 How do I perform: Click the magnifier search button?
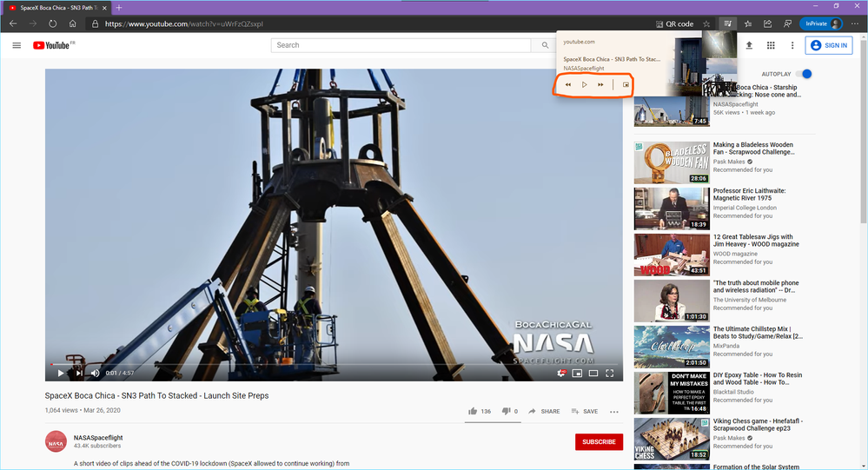[x=546, y=45]
